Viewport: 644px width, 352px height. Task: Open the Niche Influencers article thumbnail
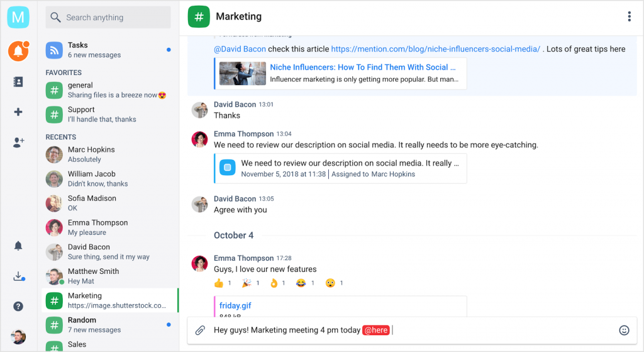pyautogui.click(x=242, y=73)
